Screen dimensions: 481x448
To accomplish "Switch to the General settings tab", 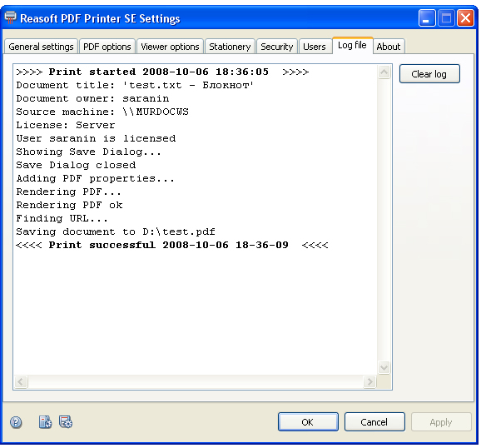I will (41, 47).
